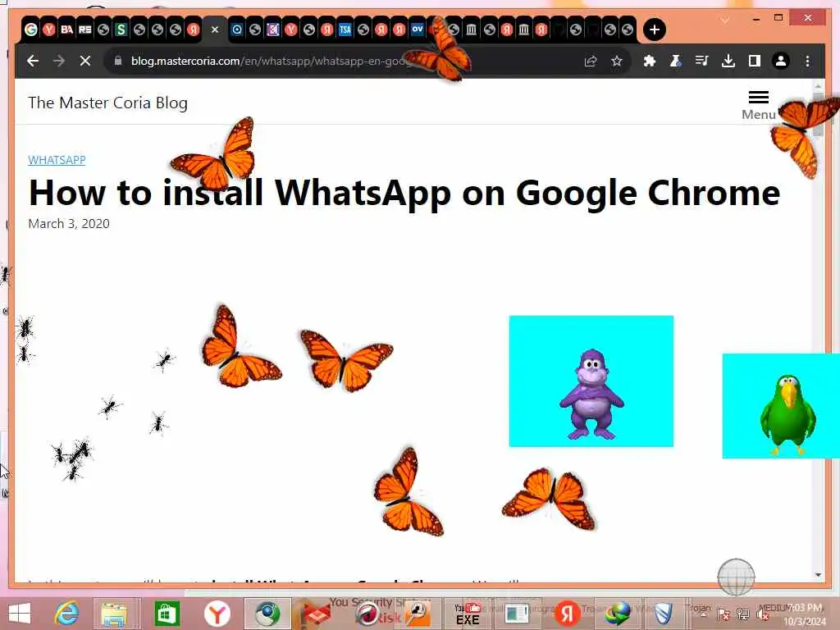Open the network tray icon
The width and height of the screenshot is (840, 630).
pyautogui.click(x=742, y=614)
